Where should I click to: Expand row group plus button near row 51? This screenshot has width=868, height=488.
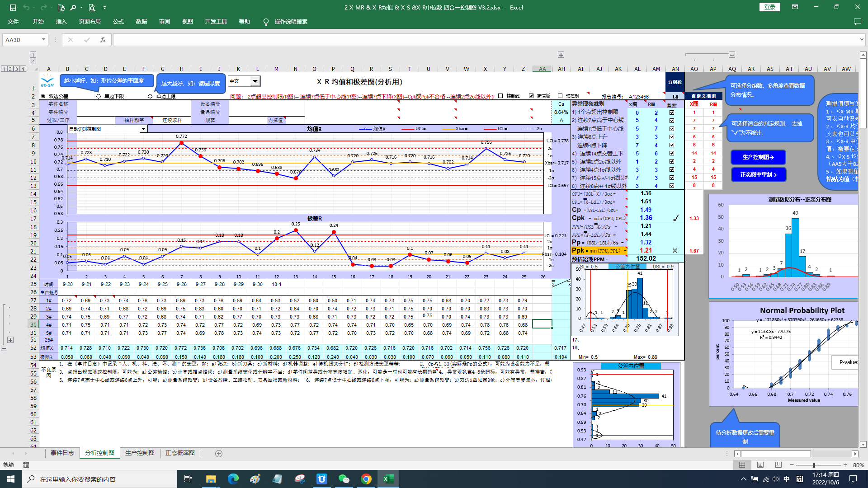(10, 340)
